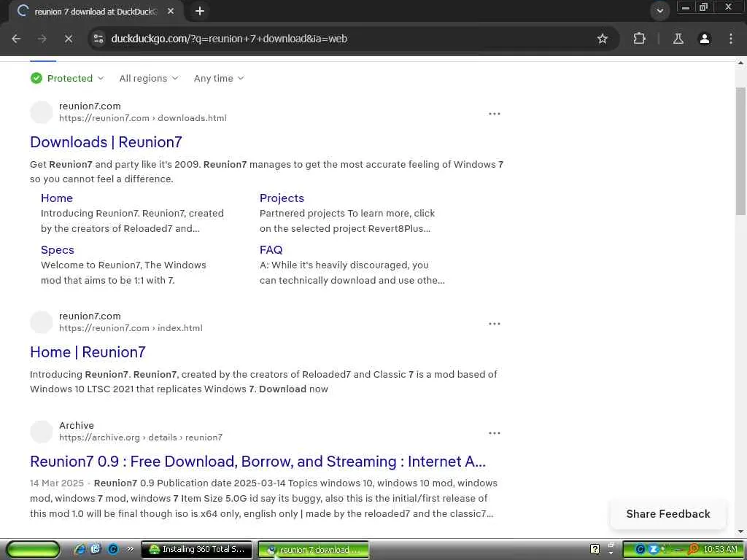
Task: Open the Extensions puzzle icon
Action: click(639, 39)
